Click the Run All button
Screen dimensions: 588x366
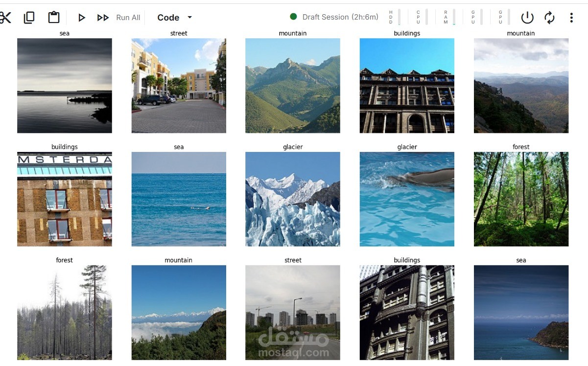click(127, 17)
